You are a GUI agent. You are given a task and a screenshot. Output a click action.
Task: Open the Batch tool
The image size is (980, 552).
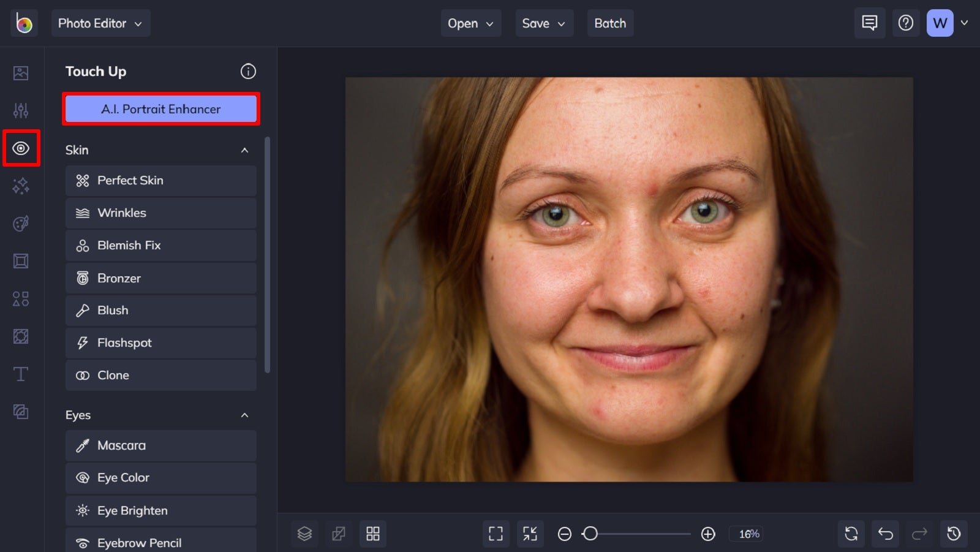click(x=610, y=23)
